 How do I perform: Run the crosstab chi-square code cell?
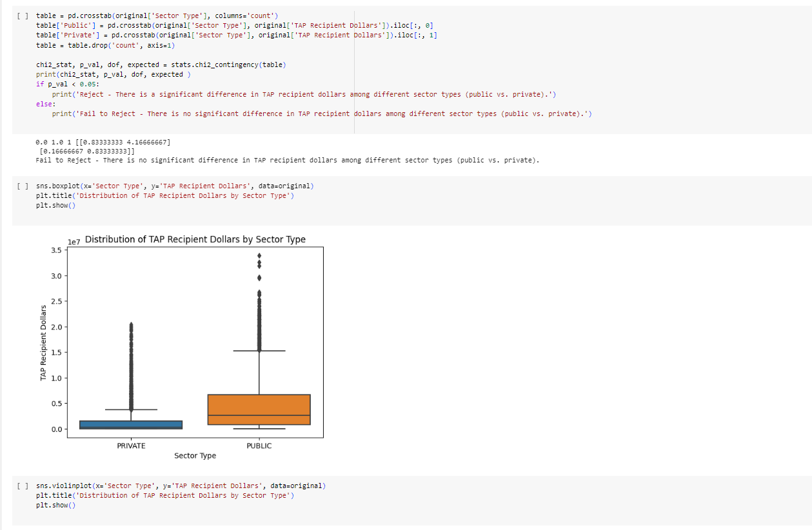click(23, 15)
